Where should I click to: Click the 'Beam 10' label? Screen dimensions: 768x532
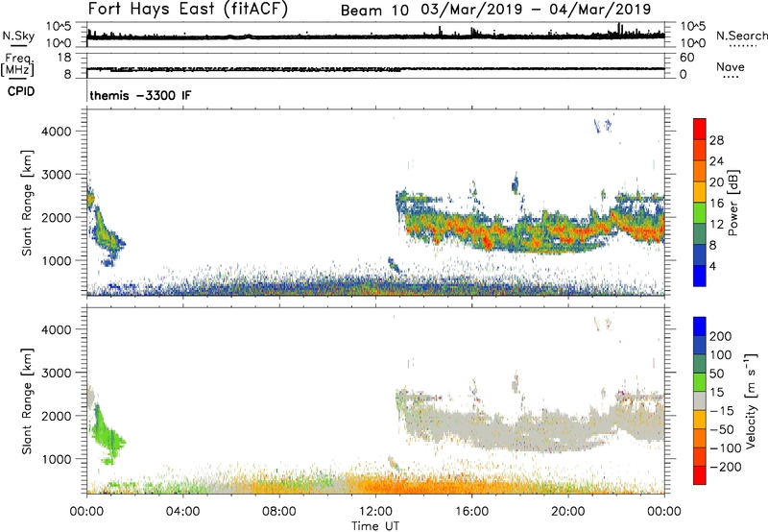coord(374,11)
